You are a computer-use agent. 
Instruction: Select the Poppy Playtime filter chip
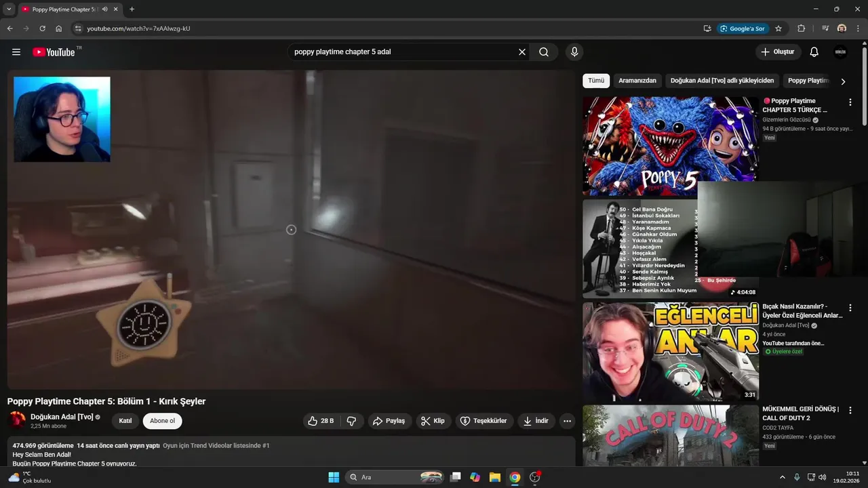point(807,81)
